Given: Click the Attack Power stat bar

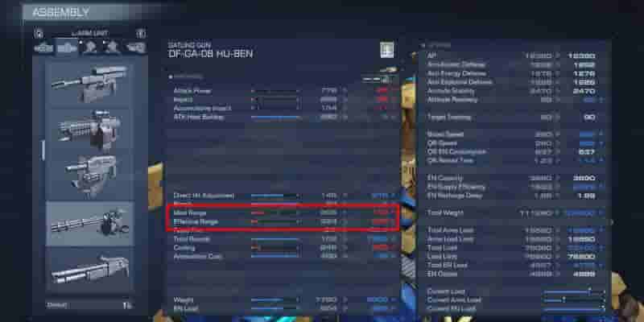Looking at the screenshot, I should (x=275, y=91).
